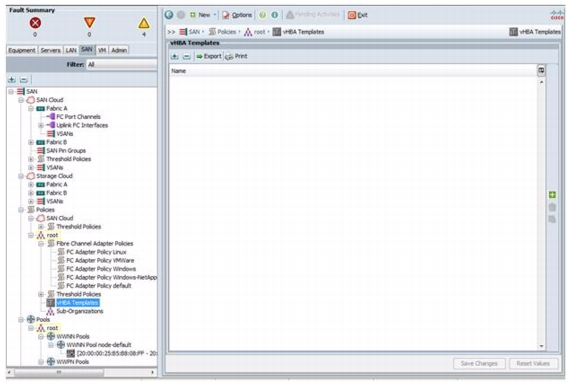The height and width of the screenshot is (387, 576).
Task: Click the major faults orange triangle icon
Action: click(x=89, y=23)
